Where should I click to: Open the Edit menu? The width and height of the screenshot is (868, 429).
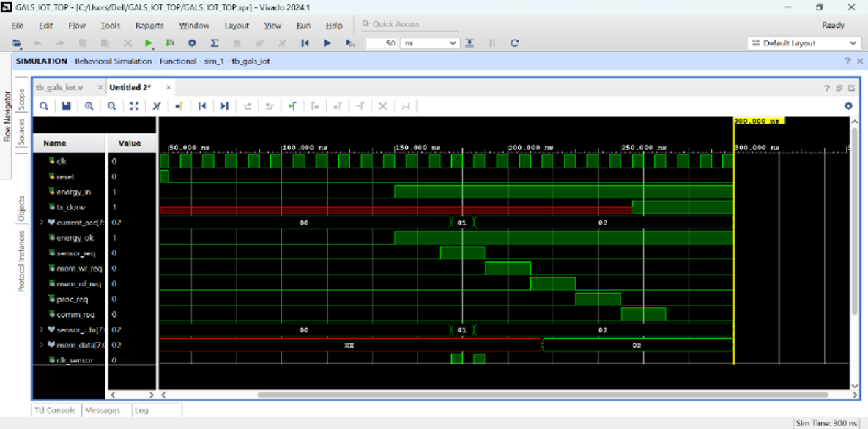tap(45, 26)
